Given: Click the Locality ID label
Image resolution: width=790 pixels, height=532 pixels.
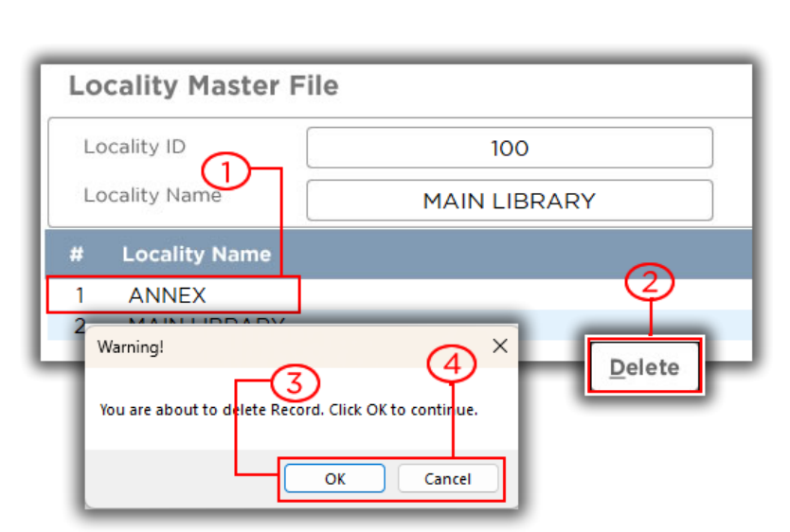Looking at the screenshot, I should click(135, 147).
